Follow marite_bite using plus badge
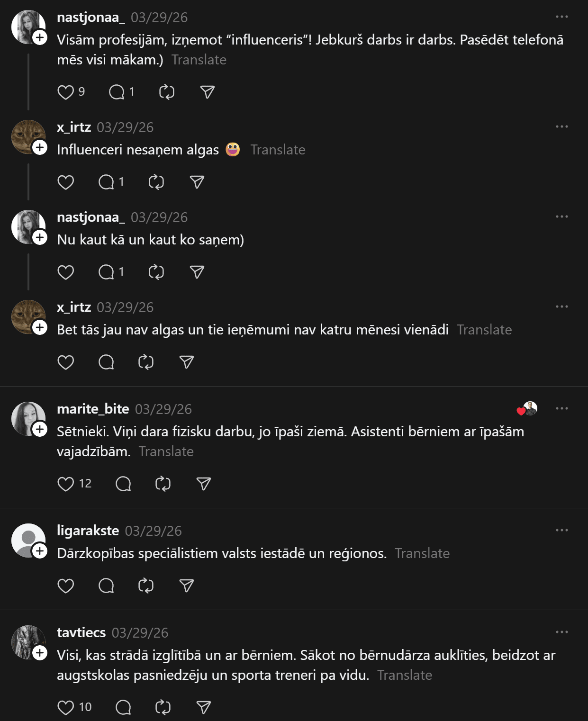The width and height of the screenshot is (588, 721). pyautogui.click(x=40, y=429)
